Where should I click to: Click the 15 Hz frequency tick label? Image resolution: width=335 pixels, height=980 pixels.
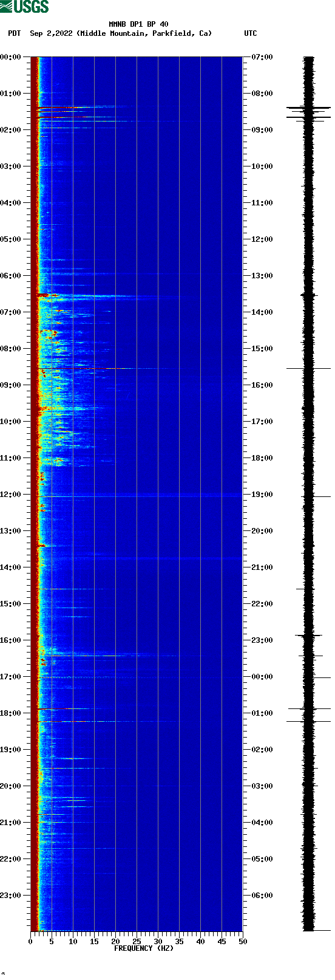(x=94, y=942)
